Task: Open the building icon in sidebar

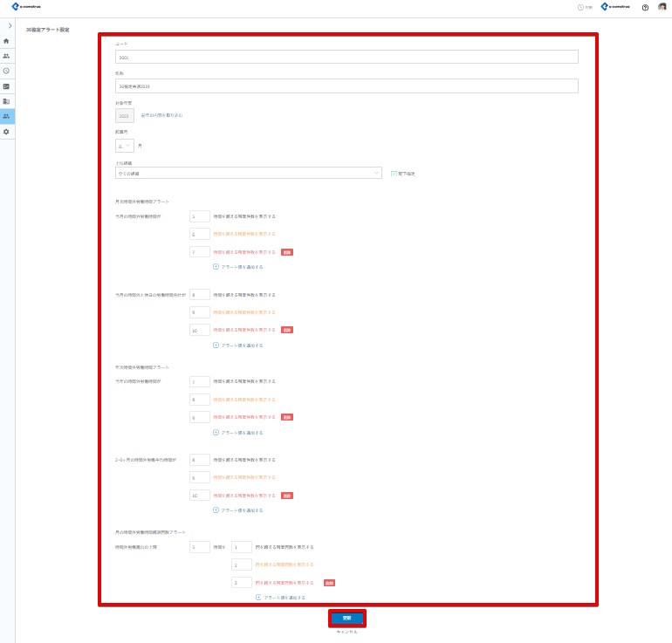Action: pos(7,101)
